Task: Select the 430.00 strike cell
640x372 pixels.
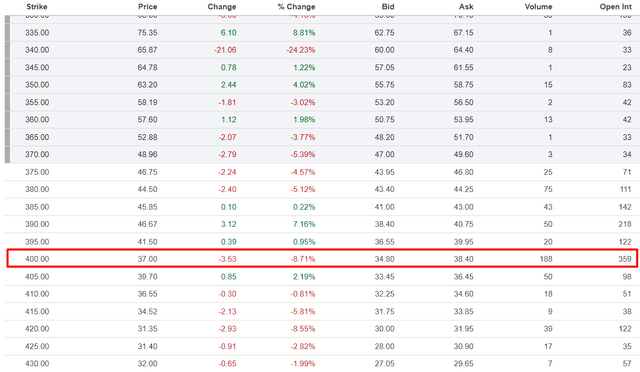Action: [x=37, y=363]
